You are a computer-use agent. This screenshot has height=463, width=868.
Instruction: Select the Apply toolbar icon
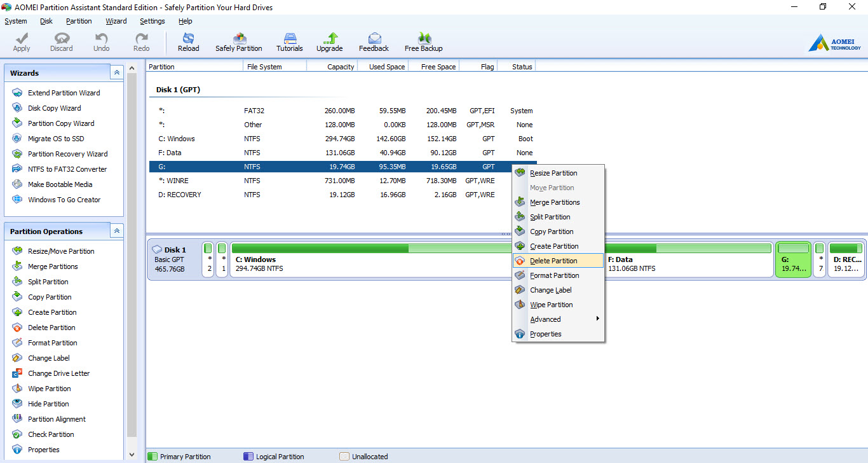tap(21, 41)
